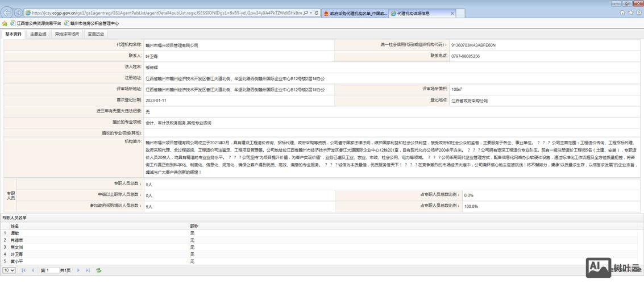Click registration place 江西省政府采购分网
This screenshot has height=284, width=644.
coord(470,101)
